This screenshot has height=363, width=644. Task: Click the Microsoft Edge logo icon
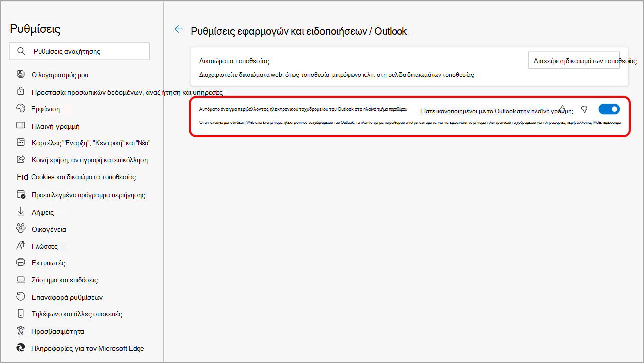click(21, 348)
